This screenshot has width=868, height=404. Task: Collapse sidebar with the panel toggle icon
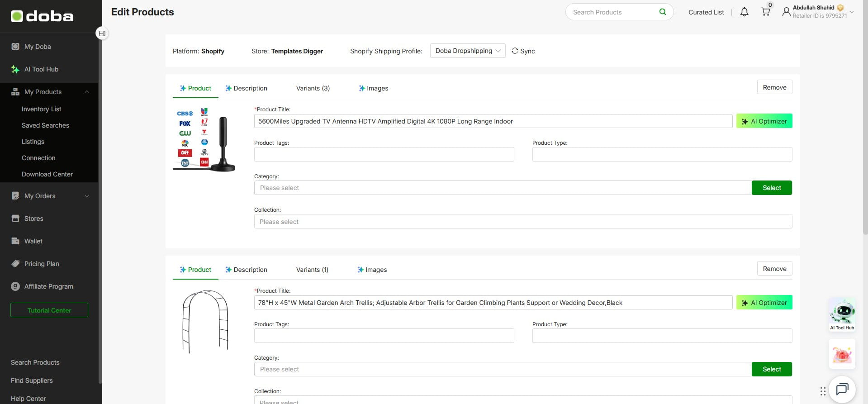(102, 33)
